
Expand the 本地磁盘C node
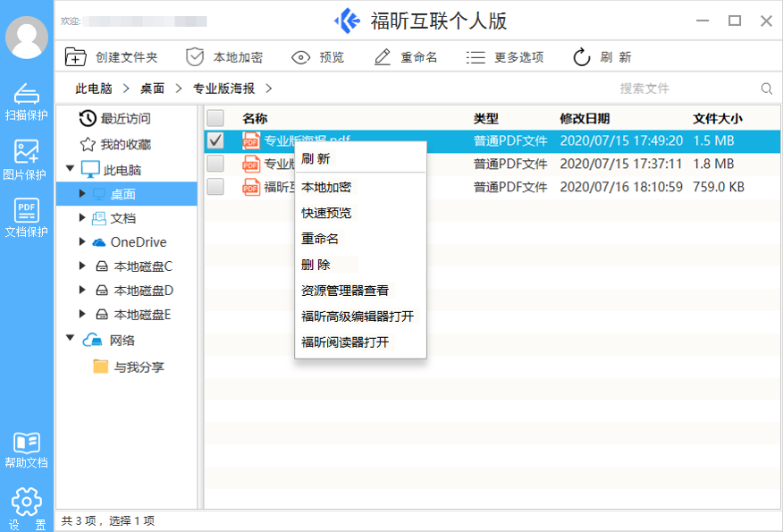click(82, 266)
